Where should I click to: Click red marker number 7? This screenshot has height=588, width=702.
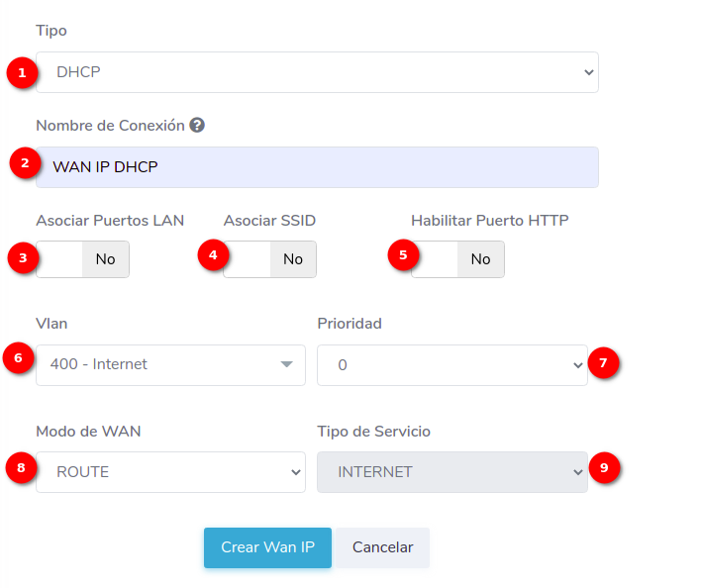click(603, 363)
